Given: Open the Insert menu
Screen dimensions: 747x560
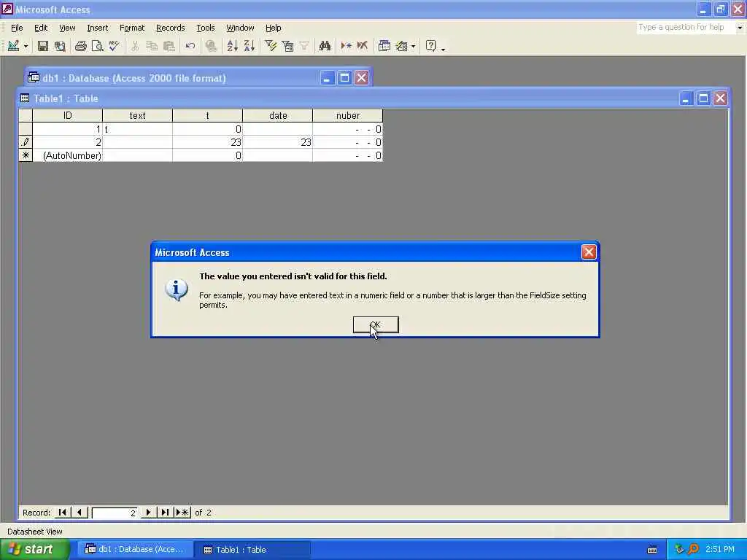Looking at the screenshot, I should (98, 28).
